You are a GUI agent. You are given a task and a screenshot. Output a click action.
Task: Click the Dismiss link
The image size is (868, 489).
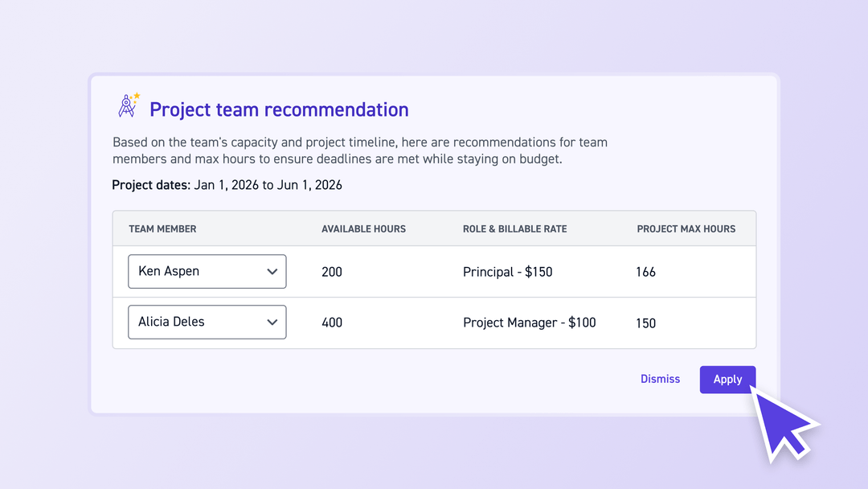coord(660,379)
